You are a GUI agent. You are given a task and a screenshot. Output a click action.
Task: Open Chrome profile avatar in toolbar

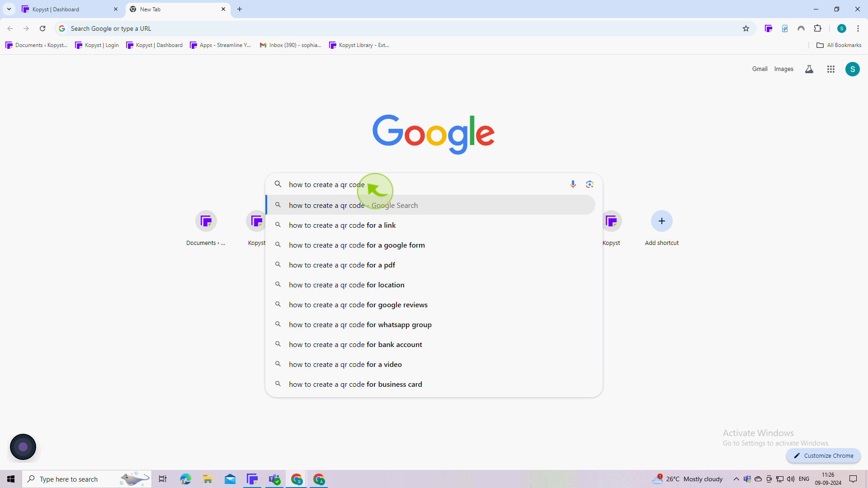pos(842,28)
